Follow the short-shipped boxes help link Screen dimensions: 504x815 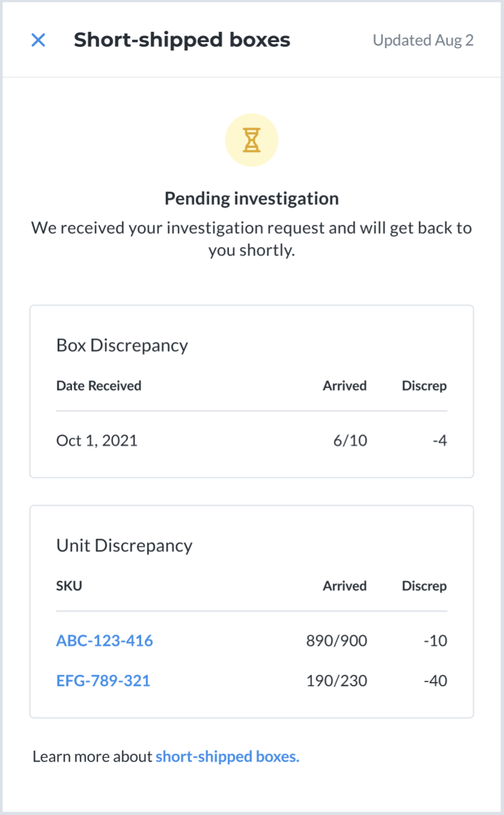[227, 757]
